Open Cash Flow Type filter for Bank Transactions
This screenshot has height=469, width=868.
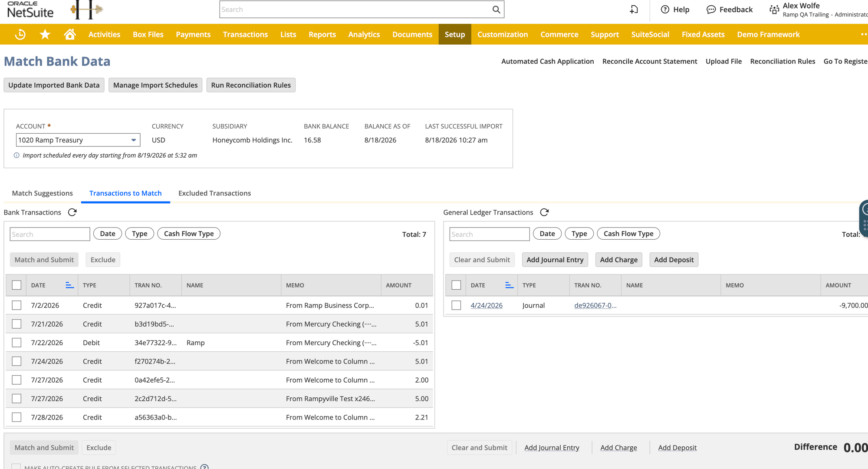tap(189, 234)
